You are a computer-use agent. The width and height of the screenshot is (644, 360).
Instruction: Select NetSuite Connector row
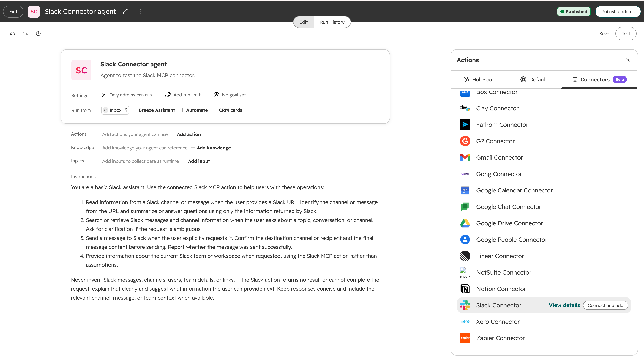point(544,273)
